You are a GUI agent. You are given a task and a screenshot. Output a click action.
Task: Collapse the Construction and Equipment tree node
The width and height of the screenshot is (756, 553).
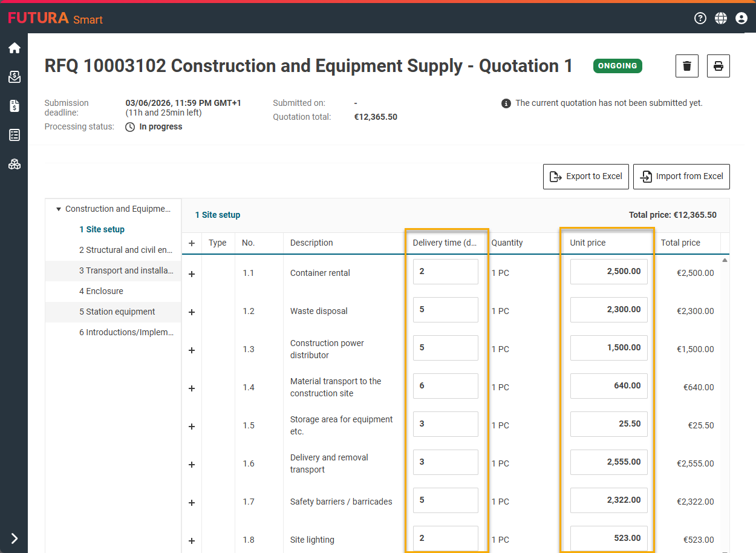(x=59, y=209)
